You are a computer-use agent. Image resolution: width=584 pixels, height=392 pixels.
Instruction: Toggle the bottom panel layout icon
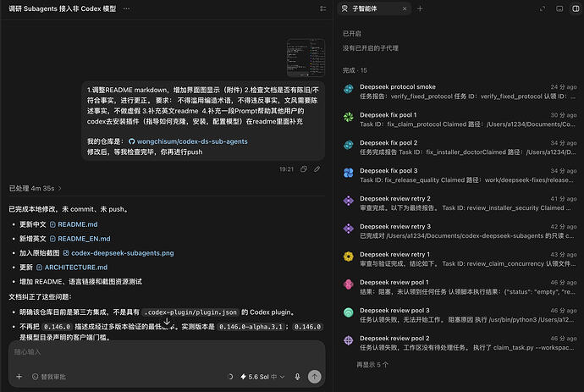click(559, 8)
